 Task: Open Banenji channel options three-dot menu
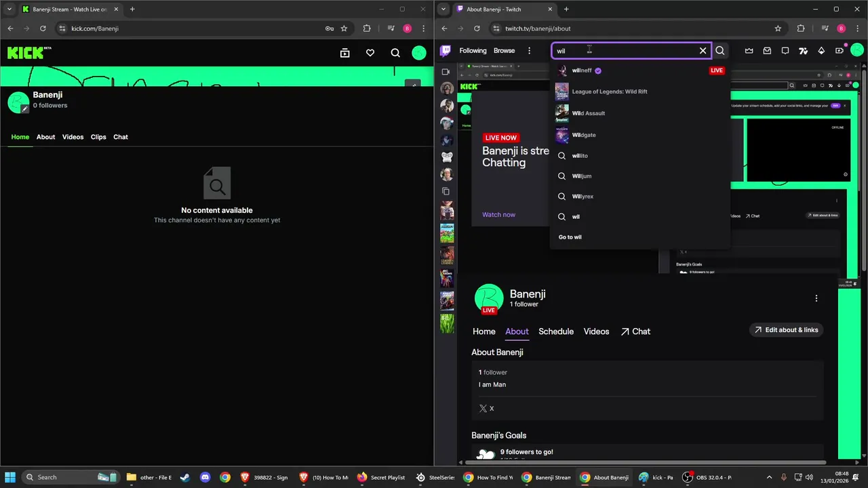point(816,298)
